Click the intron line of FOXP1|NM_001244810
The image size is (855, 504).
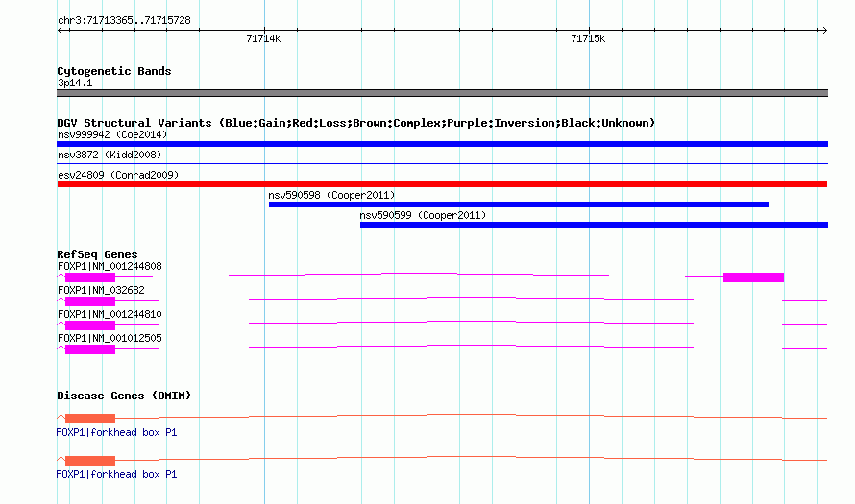coord(471,322)
